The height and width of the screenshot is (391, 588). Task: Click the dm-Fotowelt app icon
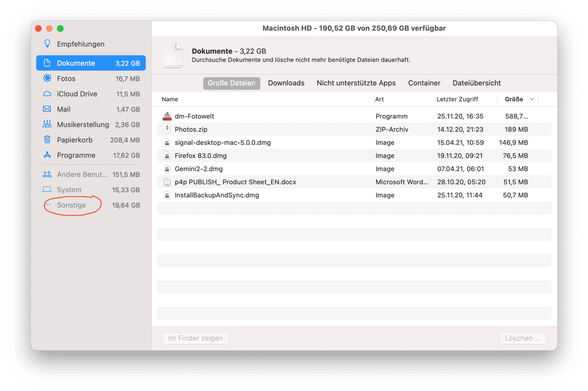[x=167, y=116]
